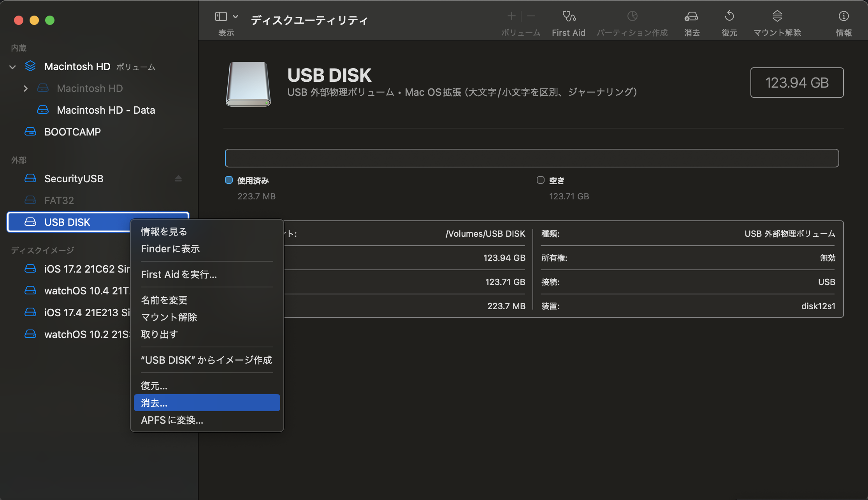Image resolution: width=868 pixels, height=500 pixels.
Task: Choose APFSに変換… from the context menu
Action: pyautogui.click(x=207, y=420)
